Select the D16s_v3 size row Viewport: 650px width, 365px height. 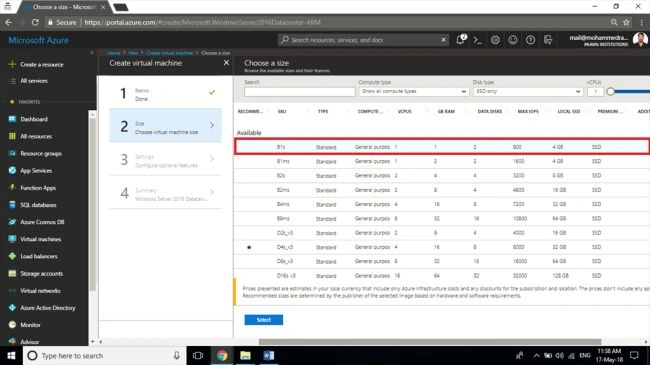pos(442,275)
